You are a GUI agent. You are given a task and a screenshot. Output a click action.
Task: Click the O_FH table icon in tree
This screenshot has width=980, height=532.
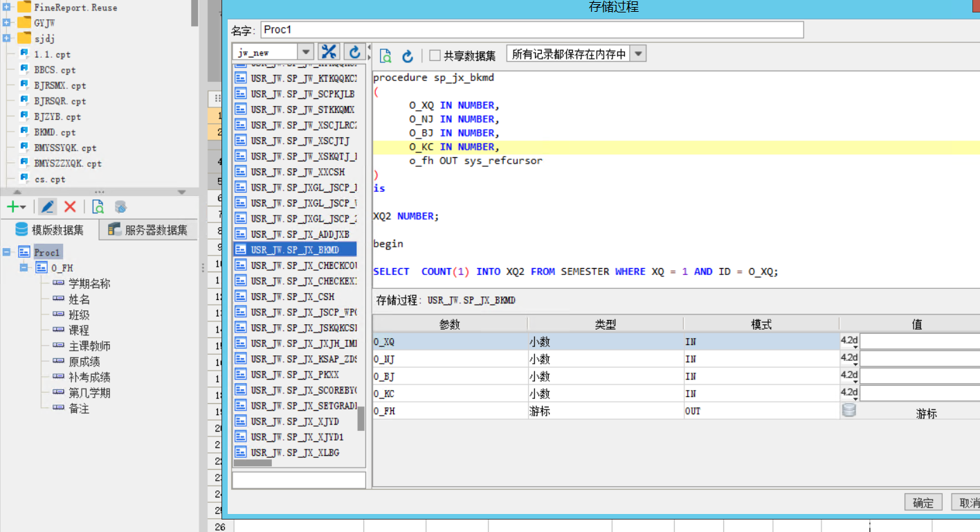42,267
